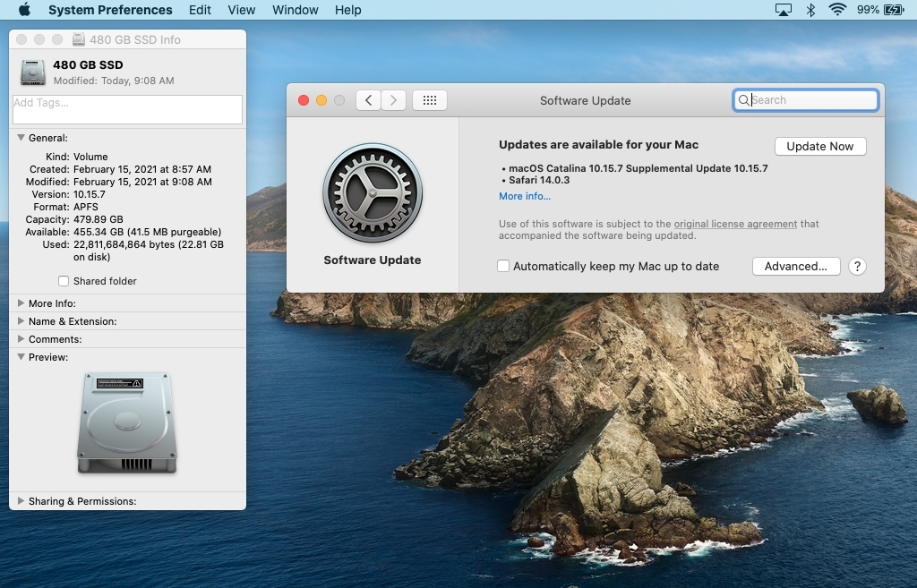The height and width of the screenshot is (588, 917).
Task: Close the 480 GB SSD Info window
Action: click(x=21, y=39)
